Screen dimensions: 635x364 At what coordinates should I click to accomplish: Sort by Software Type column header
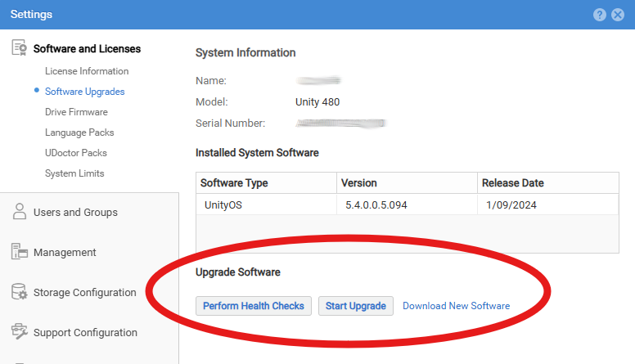(266, 183)
